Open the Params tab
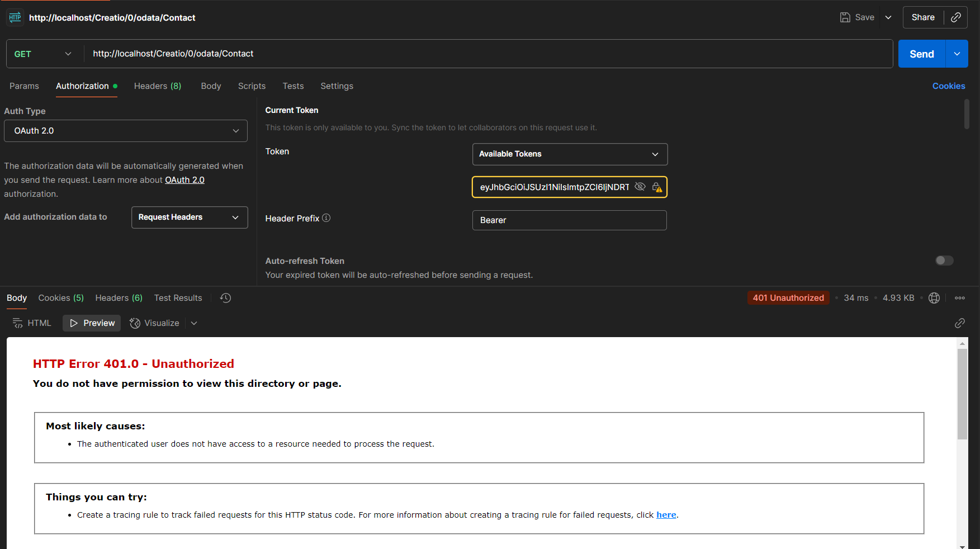This screenshot has width=980, height=549. click(x=24, y=86)
